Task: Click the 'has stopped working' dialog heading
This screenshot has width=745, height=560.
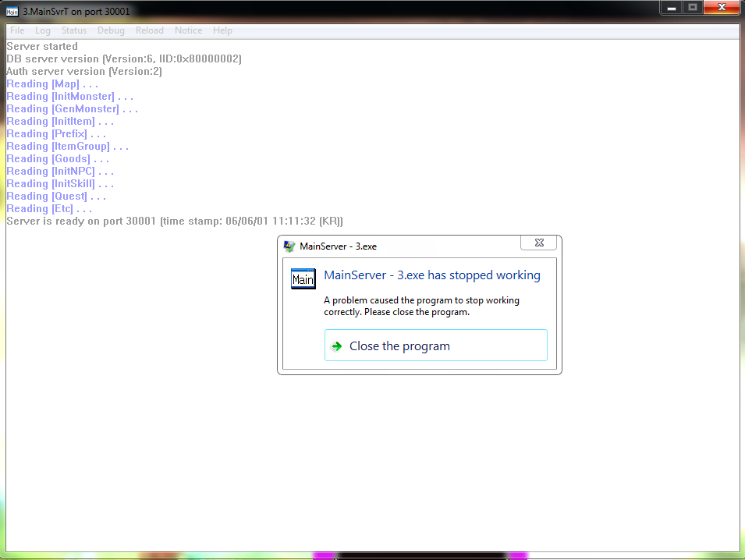Action: coord(431,275)
